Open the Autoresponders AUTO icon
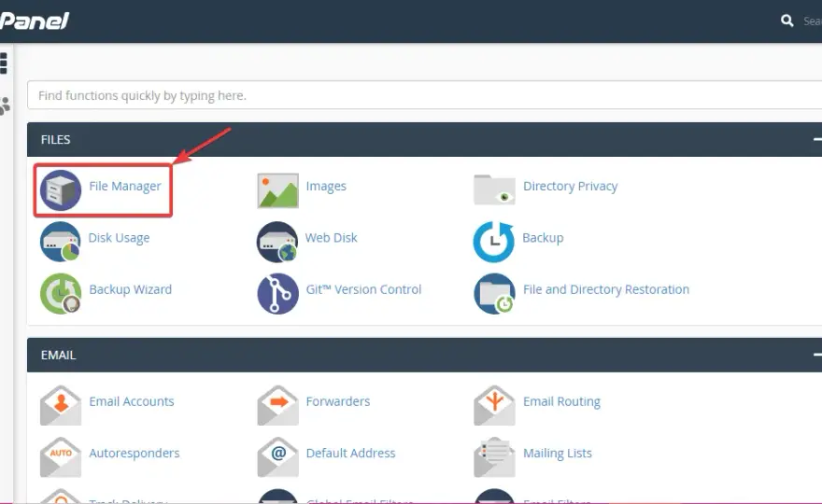Viewport: 822px width, 504px height. tap(61, 456)
